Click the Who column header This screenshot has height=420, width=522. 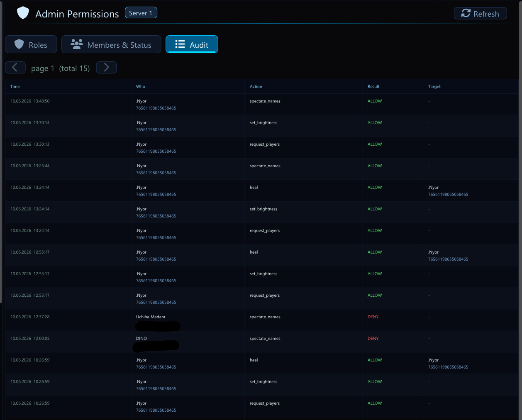[141, 86]
